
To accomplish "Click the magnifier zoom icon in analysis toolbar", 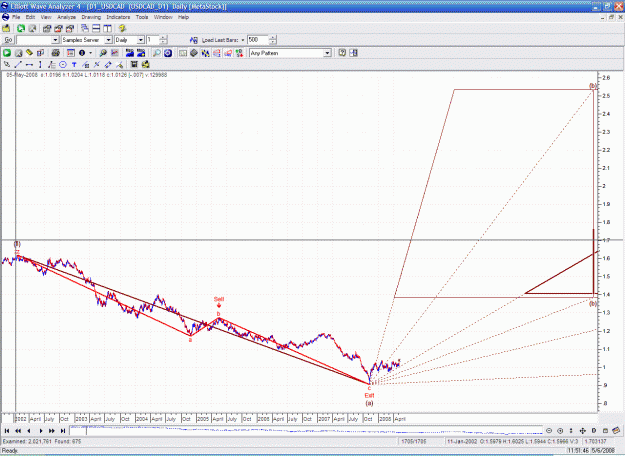I will click(157, 53).
